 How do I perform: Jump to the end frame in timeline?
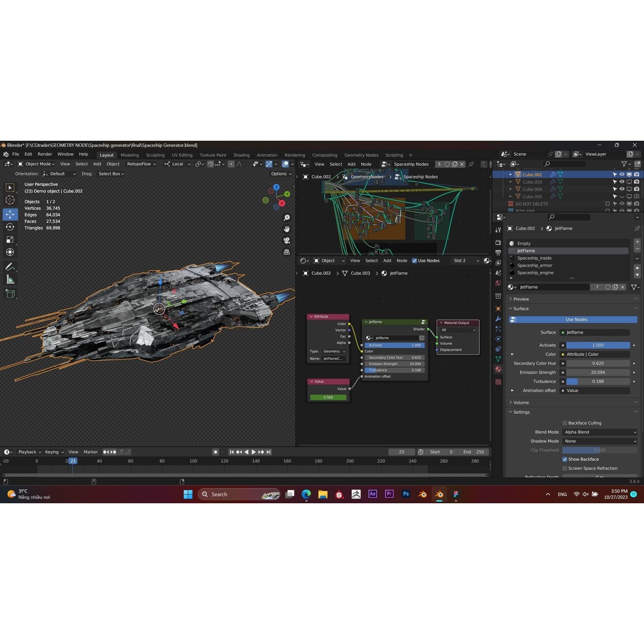coord(268,452)
